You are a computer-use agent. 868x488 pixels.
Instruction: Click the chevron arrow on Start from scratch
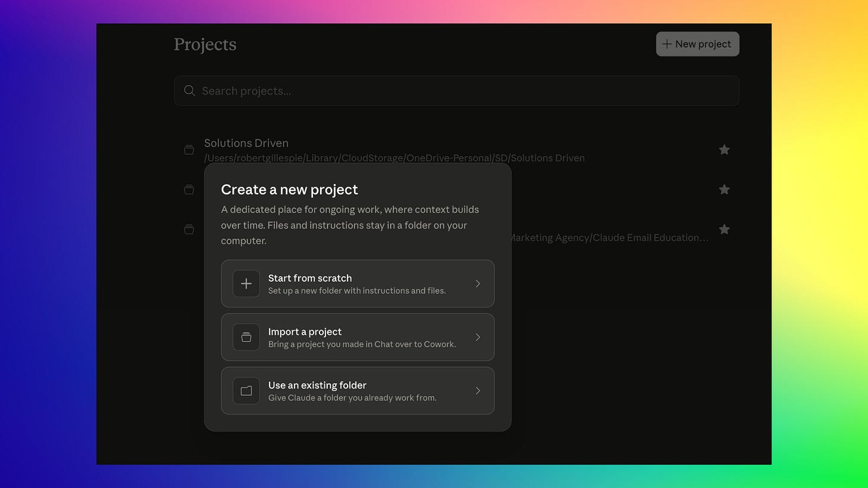click(x=478, y=284)
